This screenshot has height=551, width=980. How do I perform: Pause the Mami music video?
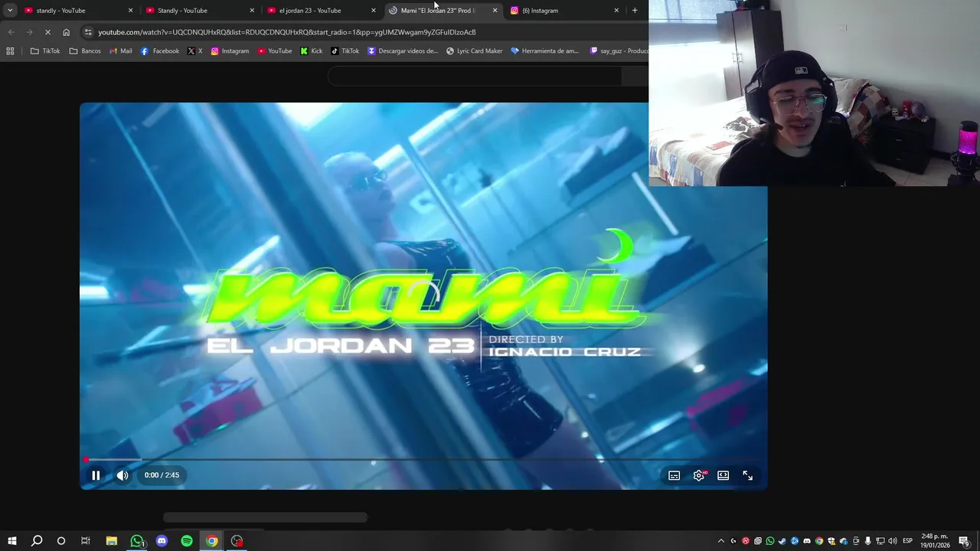(x=96, y=475)
